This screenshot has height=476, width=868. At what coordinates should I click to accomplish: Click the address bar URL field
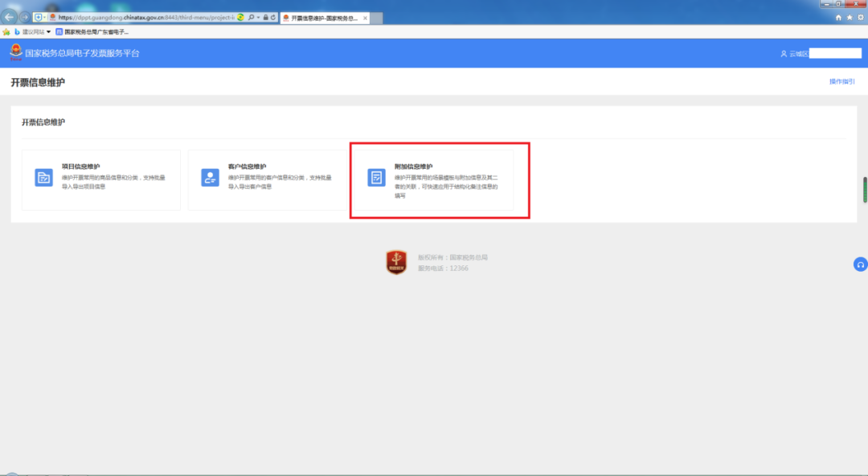click(x=145, y=18)
